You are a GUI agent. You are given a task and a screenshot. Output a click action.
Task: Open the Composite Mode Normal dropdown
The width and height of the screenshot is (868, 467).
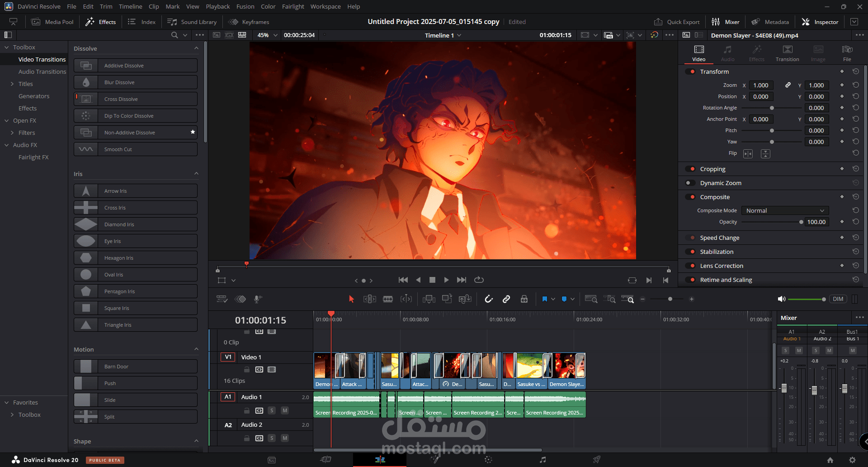[785, 210]
